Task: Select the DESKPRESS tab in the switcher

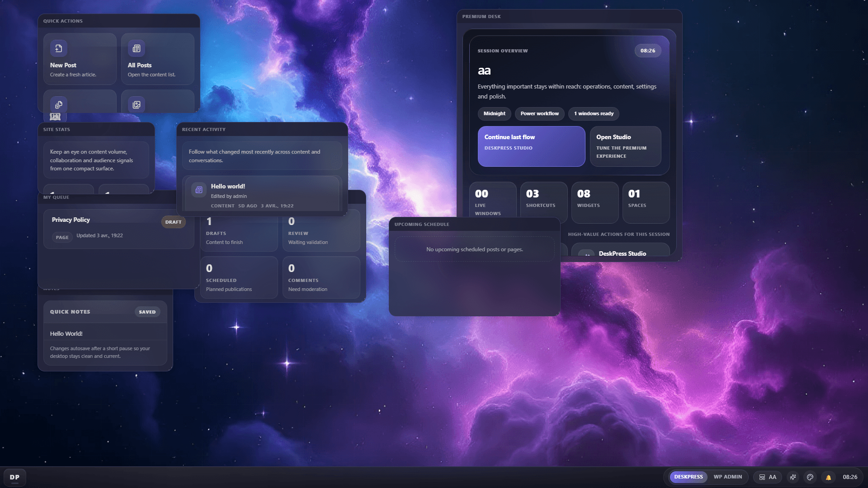Action: [x=688, y=477]
